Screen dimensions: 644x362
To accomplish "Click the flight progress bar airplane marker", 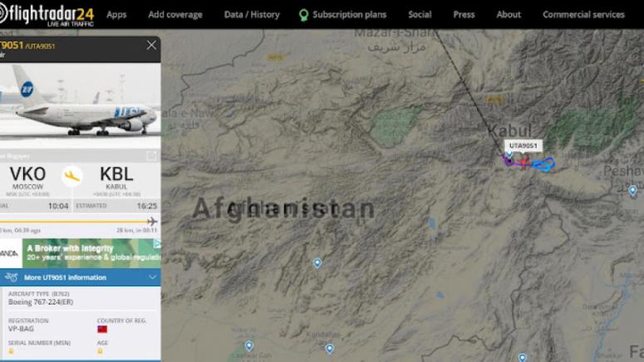I will 152,222.
